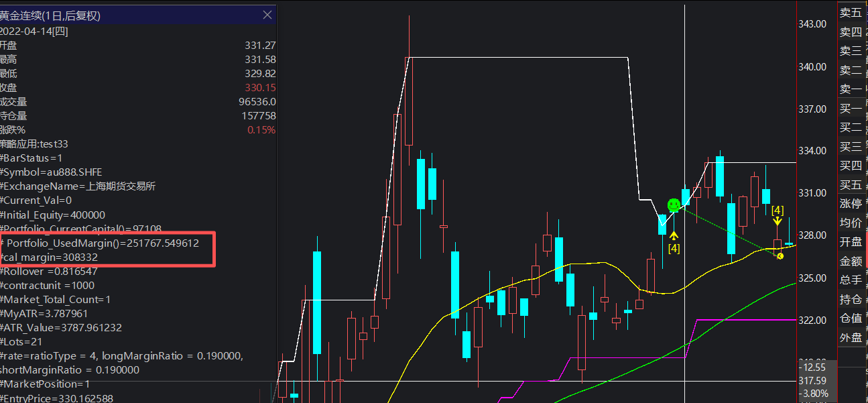Click the 325.00 price axis label
This screenshot has width=868, height=403.
[812, 278]
